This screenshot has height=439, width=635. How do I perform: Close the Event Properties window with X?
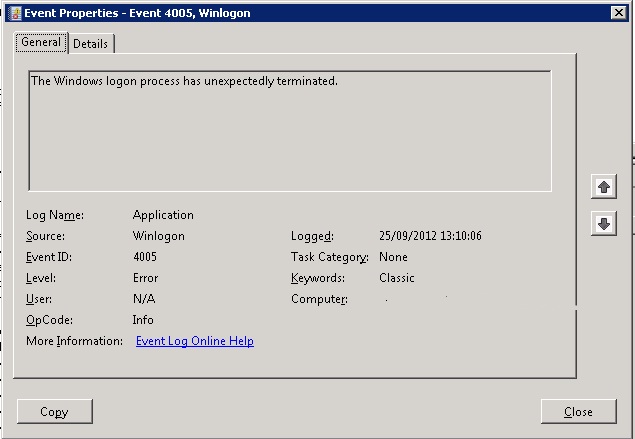point(618,13)
